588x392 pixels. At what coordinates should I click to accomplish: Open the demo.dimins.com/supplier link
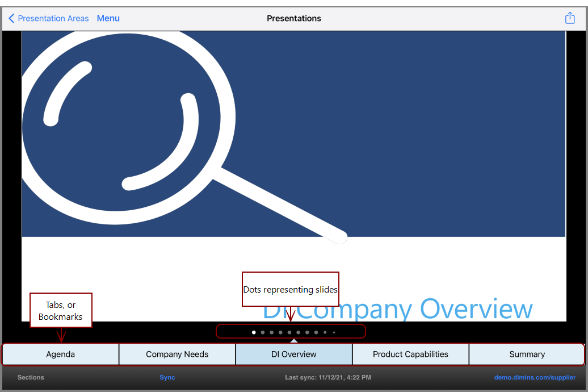[535, 377]
